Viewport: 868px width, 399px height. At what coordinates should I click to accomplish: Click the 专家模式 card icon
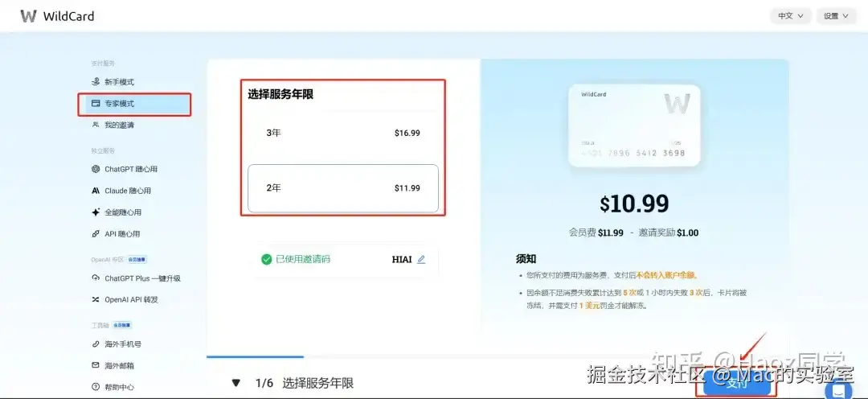(95, 104)
